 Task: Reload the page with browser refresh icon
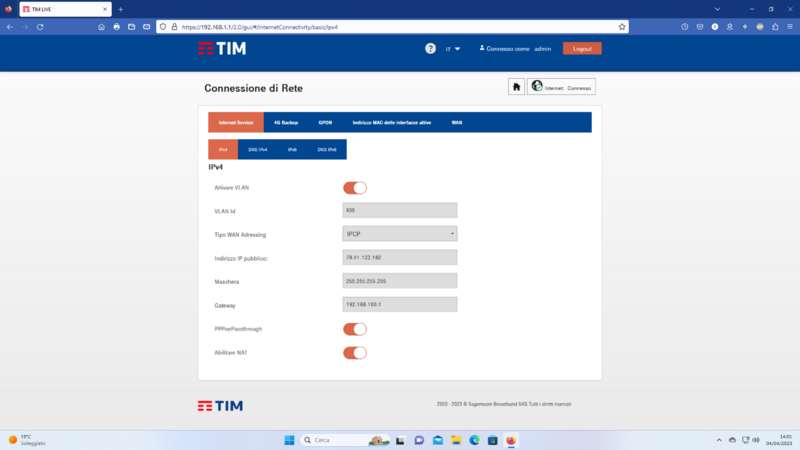(x=40, y=26)
